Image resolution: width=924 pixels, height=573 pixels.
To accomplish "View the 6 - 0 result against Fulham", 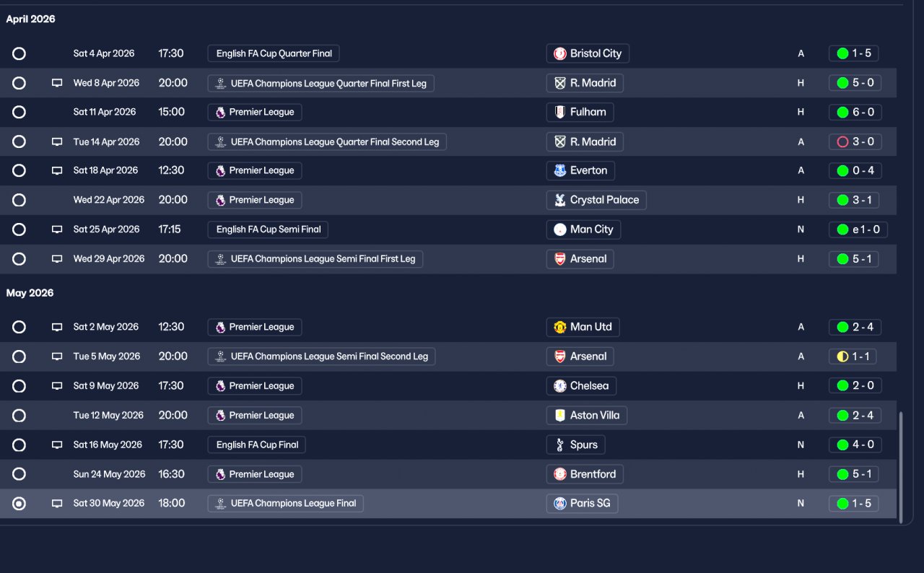I will click(x=855, y=112).
